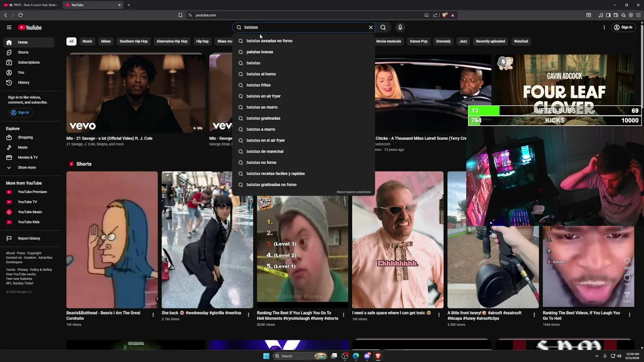Viewport: 644px width, 362px height.
Task: Click the Copyright footer link
Action: [x=34, y=253]
